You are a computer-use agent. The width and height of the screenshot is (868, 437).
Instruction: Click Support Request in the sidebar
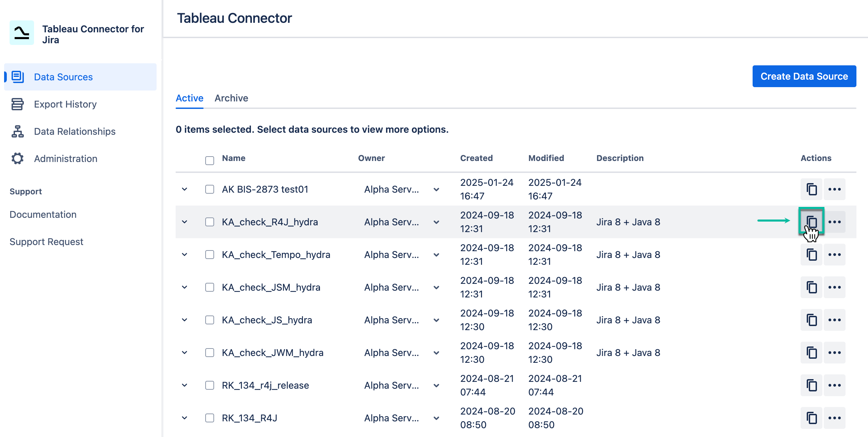[46, 242]
